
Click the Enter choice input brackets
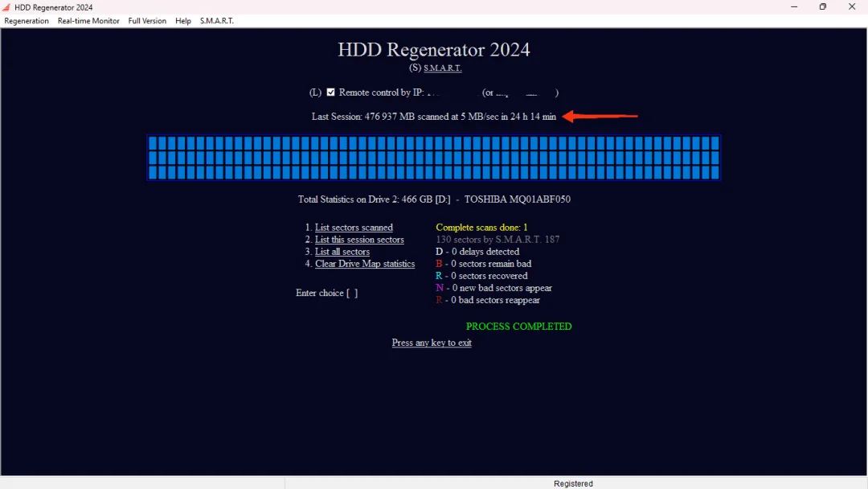352,293
